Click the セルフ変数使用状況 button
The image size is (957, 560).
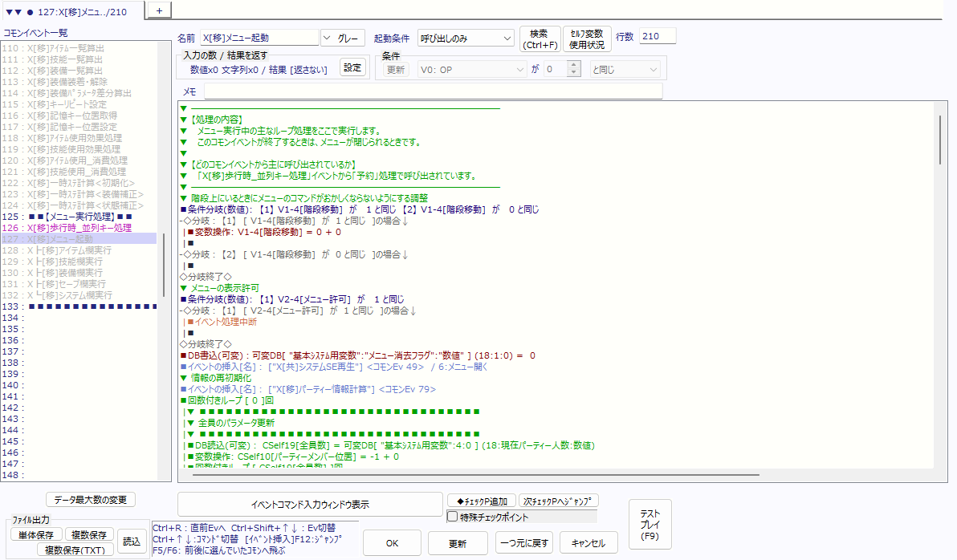587,39
